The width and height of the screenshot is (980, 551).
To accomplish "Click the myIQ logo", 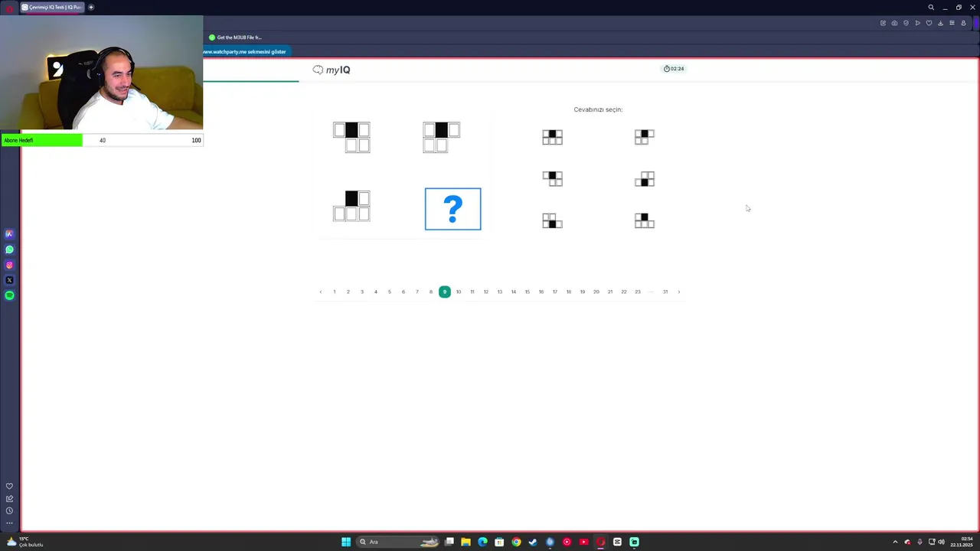I will click(332, 70).
